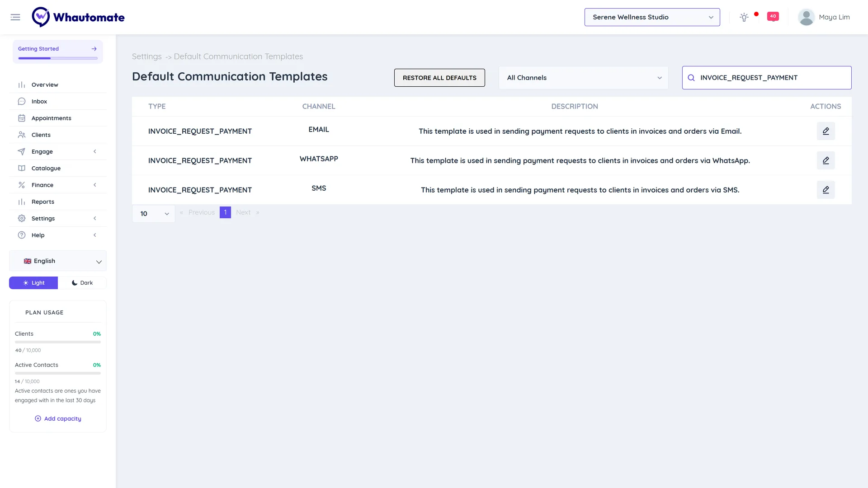This screenshot has height=488, width=868.
Task: Click the TYPE column header
Action: click(157, 106)
